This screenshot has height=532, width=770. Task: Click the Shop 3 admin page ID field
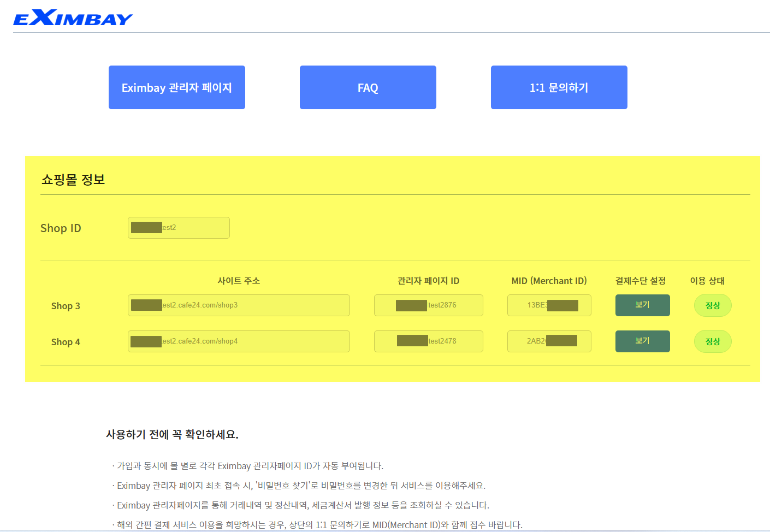(x=429, y=305)
